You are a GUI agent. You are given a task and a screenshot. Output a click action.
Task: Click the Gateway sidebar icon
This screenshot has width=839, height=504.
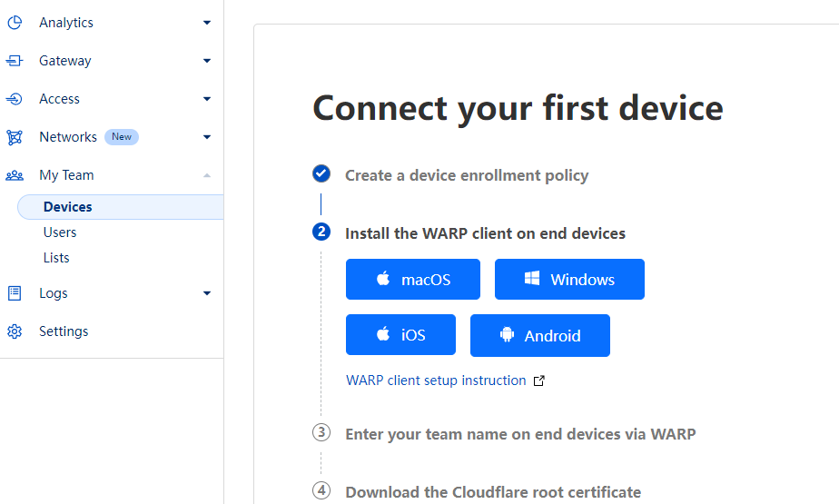point(15,61)
